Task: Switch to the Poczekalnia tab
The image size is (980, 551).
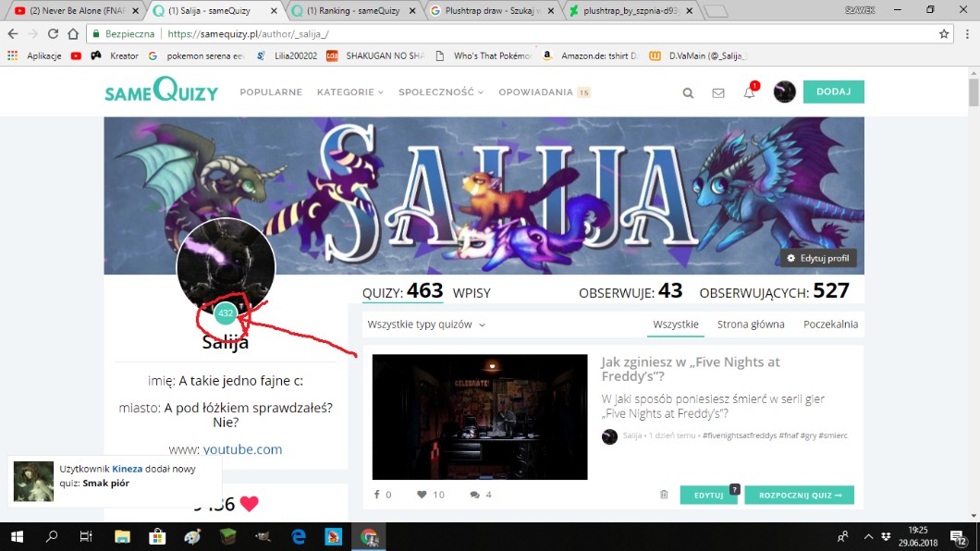Action: 830,324
